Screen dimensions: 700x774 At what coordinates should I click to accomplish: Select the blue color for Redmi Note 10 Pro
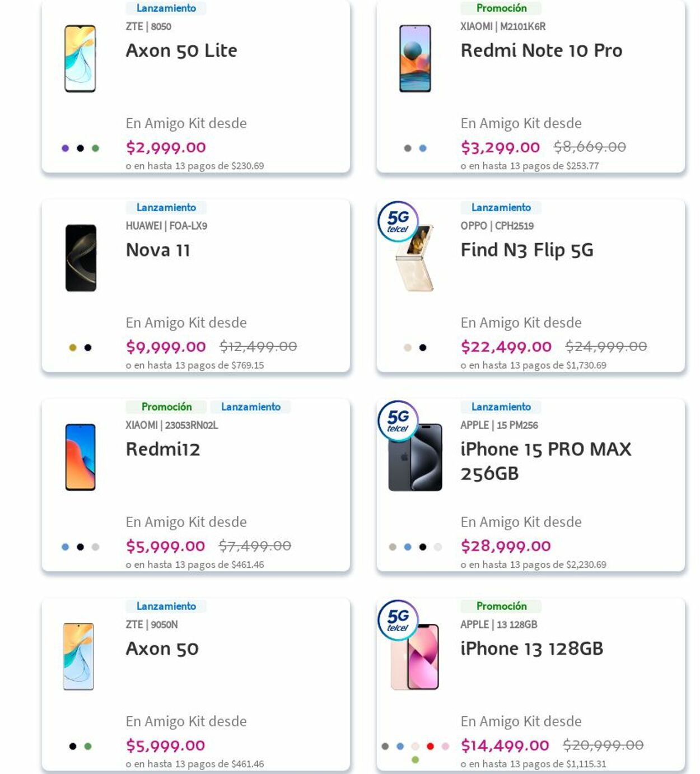[x=423, y=148]
